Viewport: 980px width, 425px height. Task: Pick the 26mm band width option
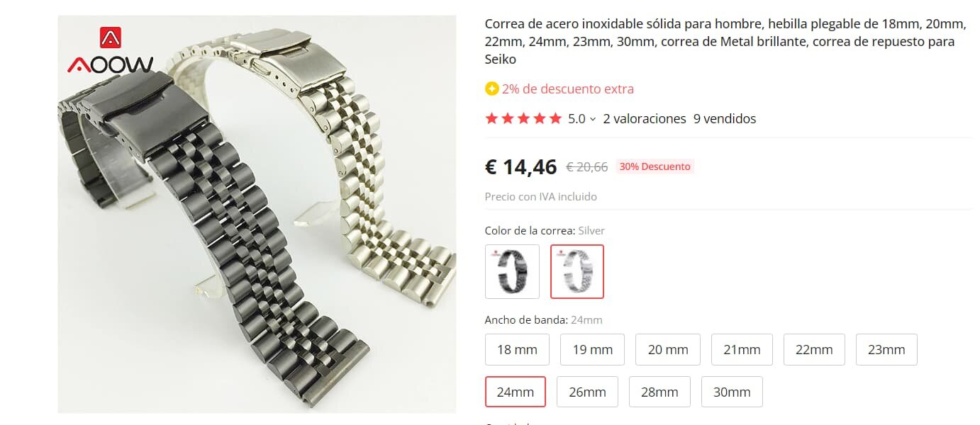(587, 392)
